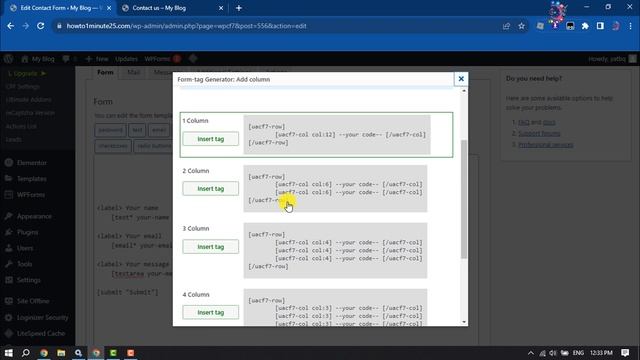Insert the 4 Column tag
Viewport: 640px width, 360px height.
pyautogui.click(x=211, y=312)
